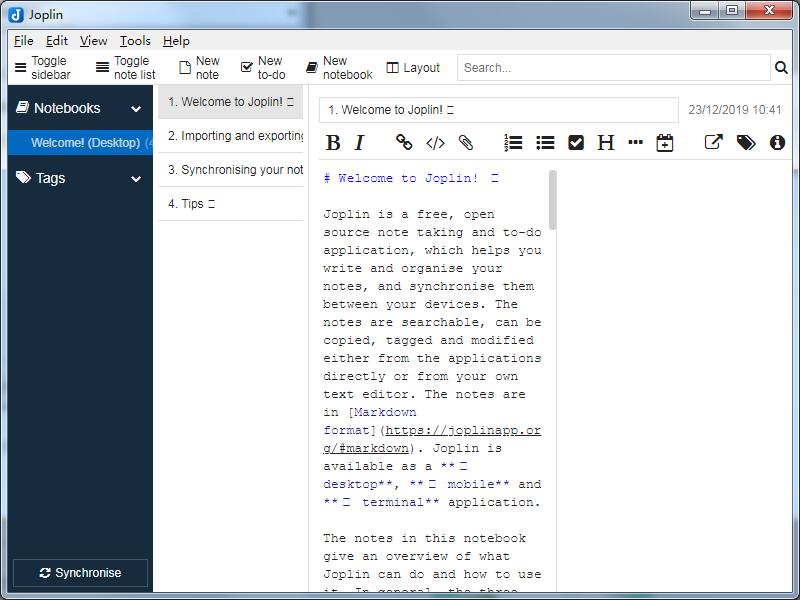Select the Welcome! (Desktop) notebook
The width and height of the screenshot is (800, 600).
[85, 143]
